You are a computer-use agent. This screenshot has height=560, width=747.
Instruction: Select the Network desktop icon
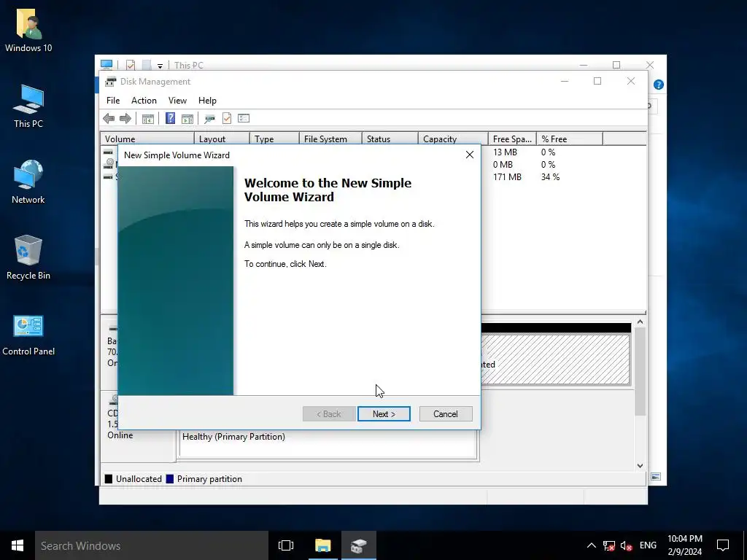coord(28,182)
